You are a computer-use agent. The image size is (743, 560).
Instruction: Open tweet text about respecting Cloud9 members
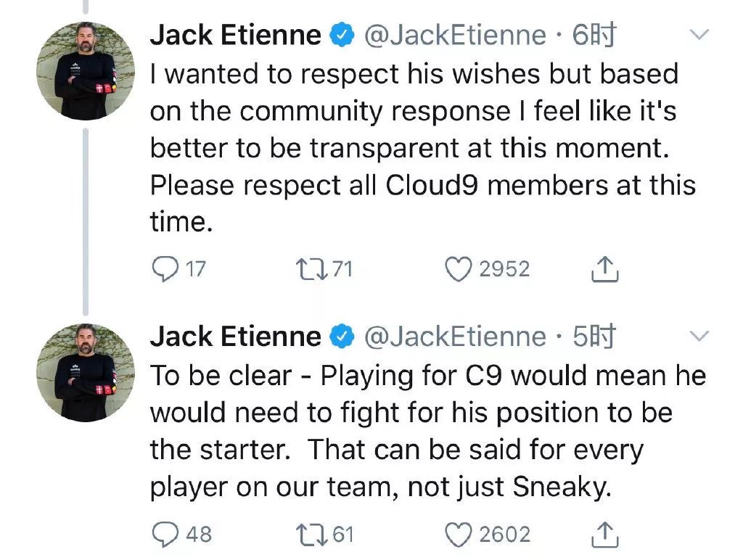[x=422, y=148]
